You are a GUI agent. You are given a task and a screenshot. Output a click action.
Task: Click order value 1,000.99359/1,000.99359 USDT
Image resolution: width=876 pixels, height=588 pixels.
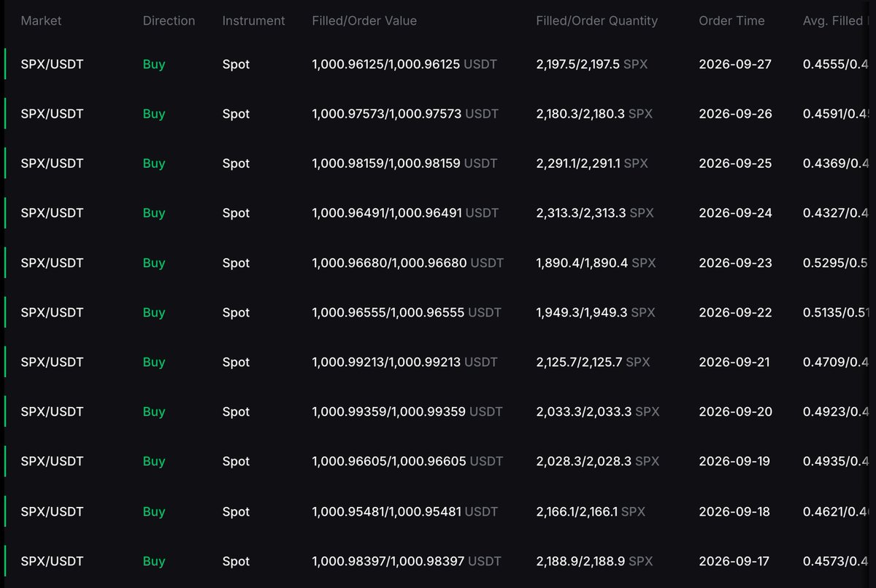(407, 411)
